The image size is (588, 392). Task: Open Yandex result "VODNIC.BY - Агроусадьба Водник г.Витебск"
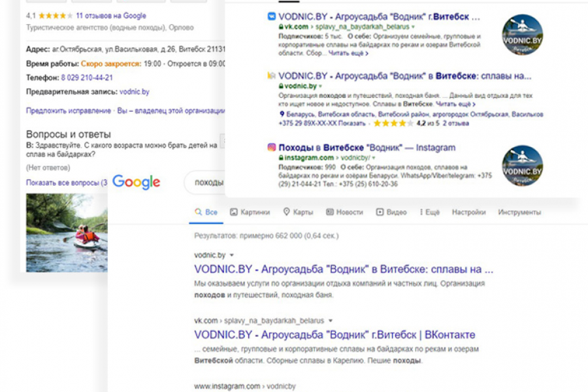coord(379,17)
